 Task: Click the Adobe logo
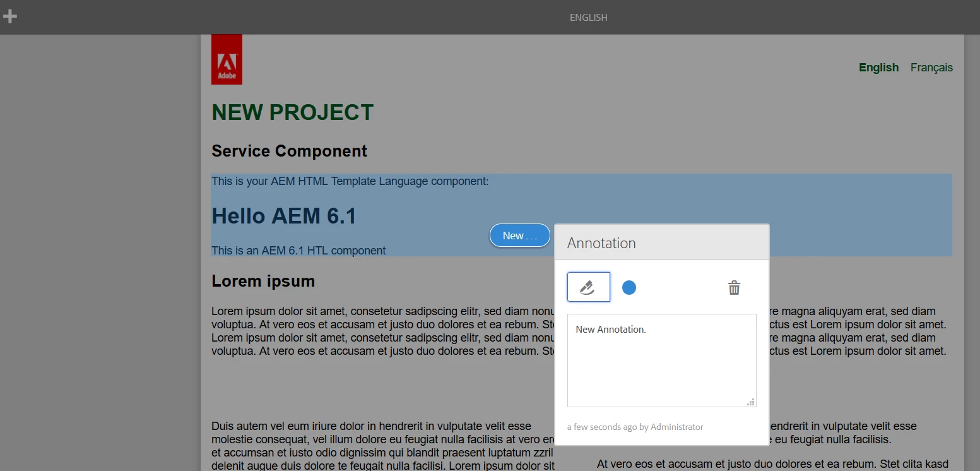[227, 59]
